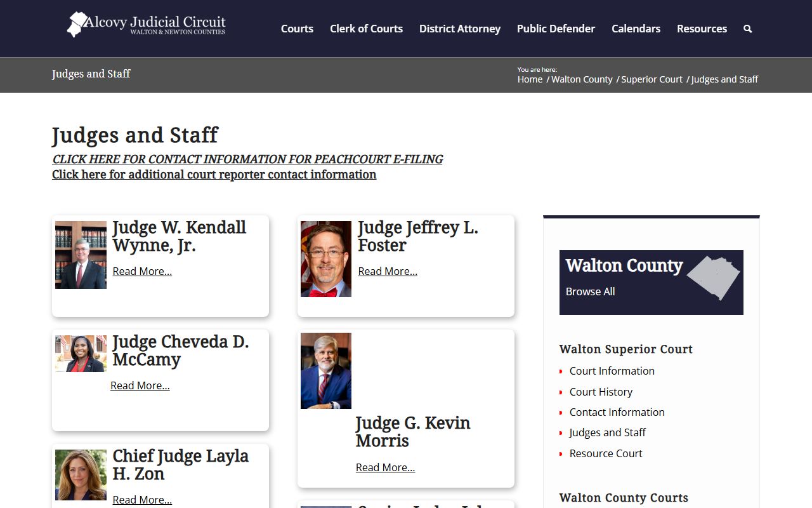This screenshot has height=508, width=812.
Task: Open the search magnifier icon in header
Action: pyautogui.click(x=747, y=29)
